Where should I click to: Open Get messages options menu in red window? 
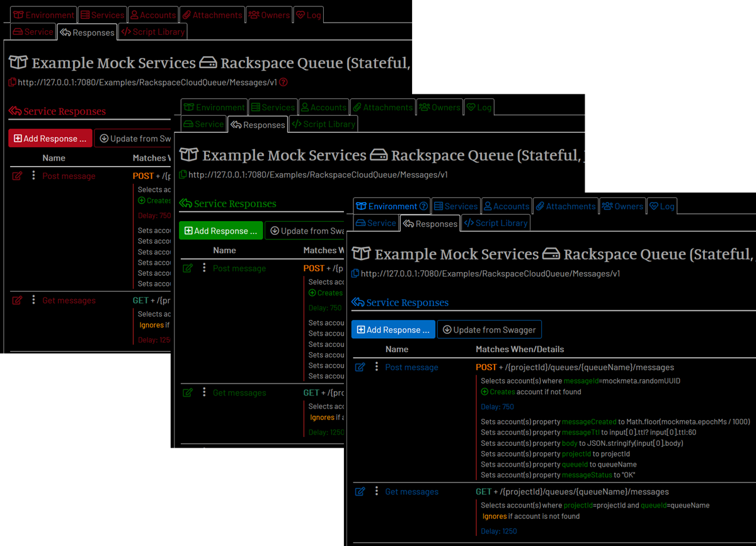point(33,300)
